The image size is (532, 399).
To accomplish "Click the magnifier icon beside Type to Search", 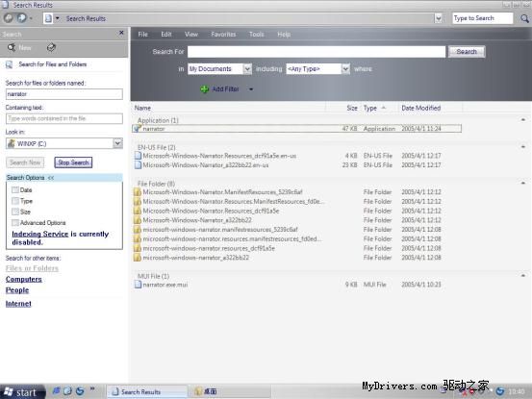I will pyautogui.click(x=524, y=18).
